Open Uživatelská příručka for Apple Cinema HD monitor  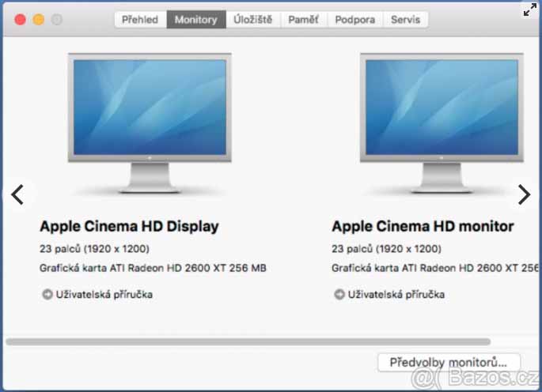pyautogui.click(x=396, y=295)
